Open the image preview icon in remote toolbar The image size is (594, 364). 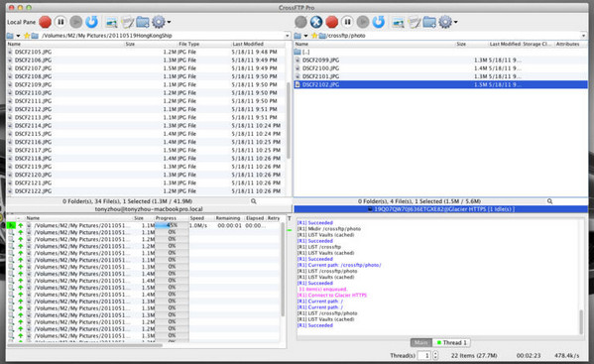click(398, 23)
